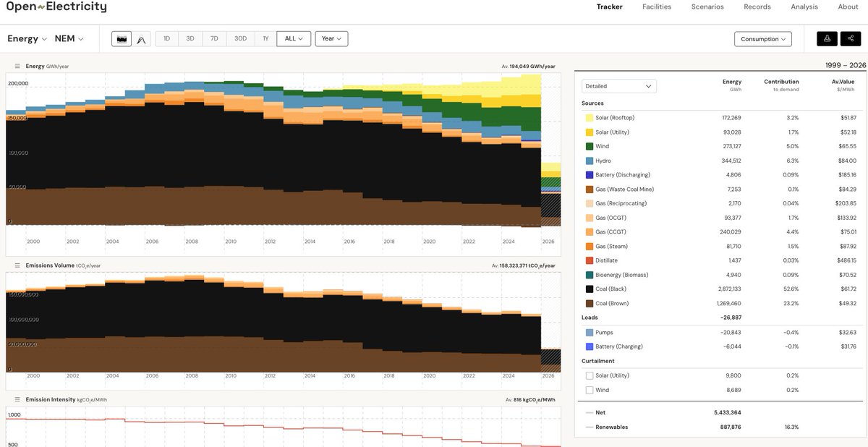Open the NEM region dropdown
The width and height of the screenshot is (868, 447).
coord(69,39)
